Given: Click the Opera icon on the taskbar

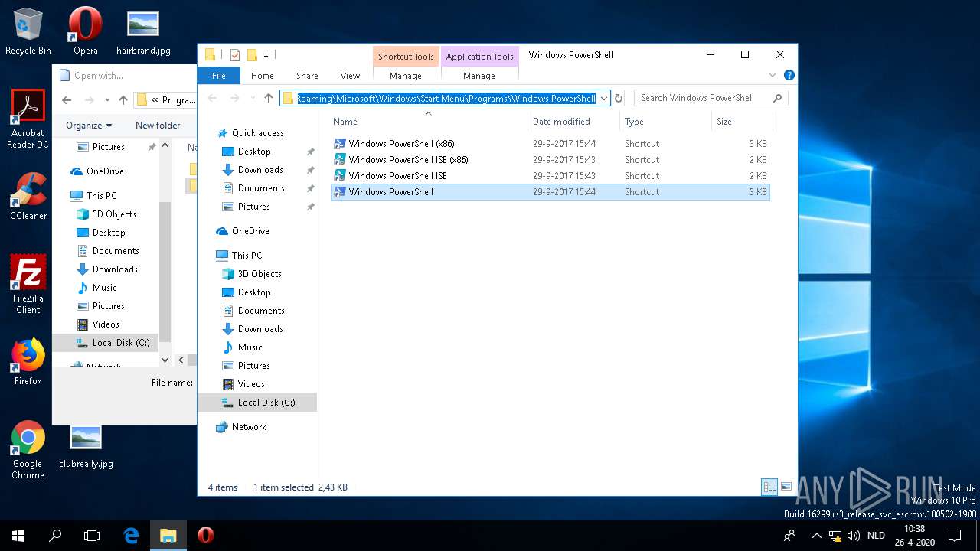Looking at the screenshot, I should click(205, 536).
